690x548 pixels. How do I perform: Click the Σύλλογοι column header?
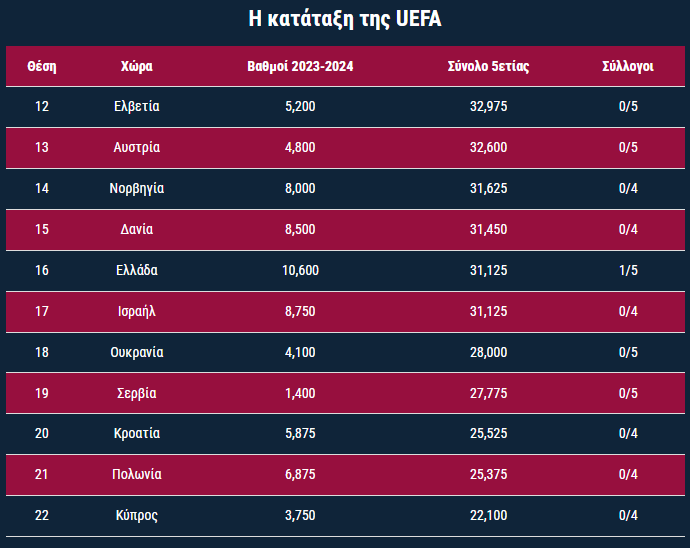tap(628, 66)
